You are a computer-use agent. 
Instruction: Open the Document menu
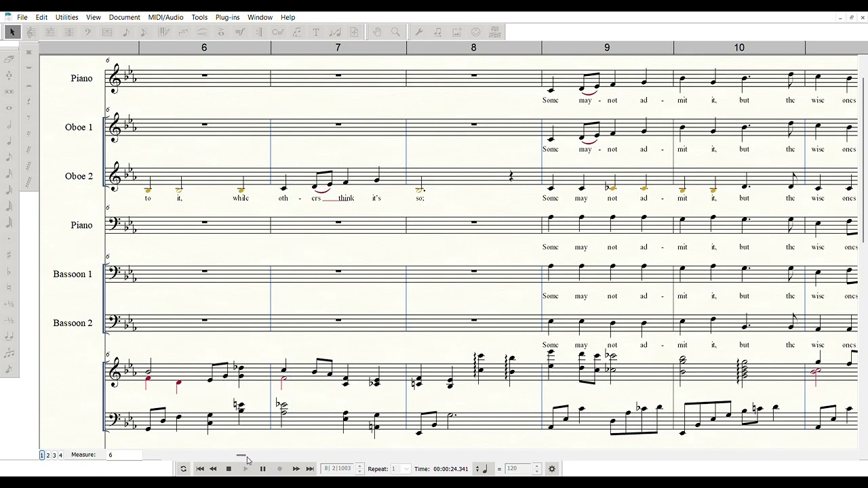pyautogui.click(x=124, y=17)
